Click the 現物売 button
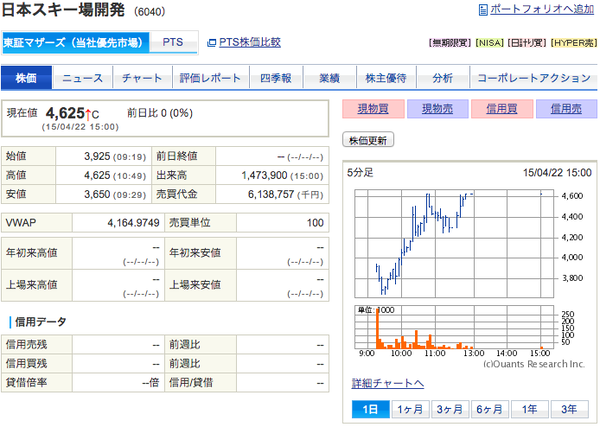600x427 pixels. click(x=437, y=109)
